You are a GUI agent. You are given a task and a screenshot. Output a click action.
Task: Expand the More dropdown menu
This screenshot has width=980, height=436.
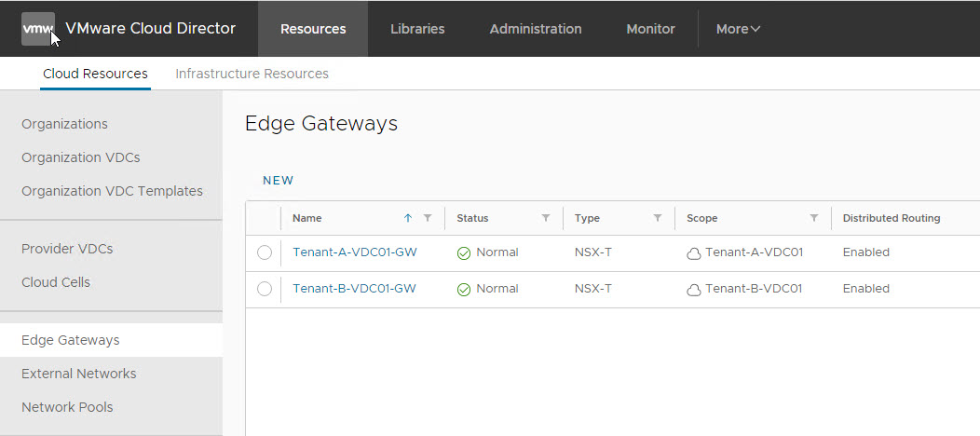738,29
